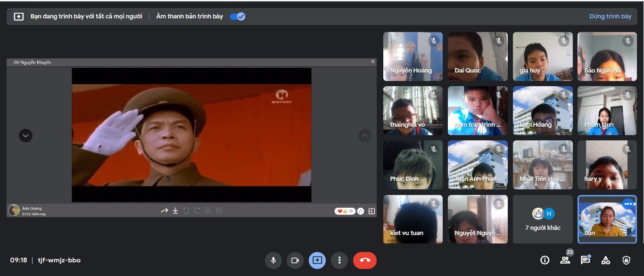
Task: Click the "7 người khác" tile
Action: [x=543, y=219]
